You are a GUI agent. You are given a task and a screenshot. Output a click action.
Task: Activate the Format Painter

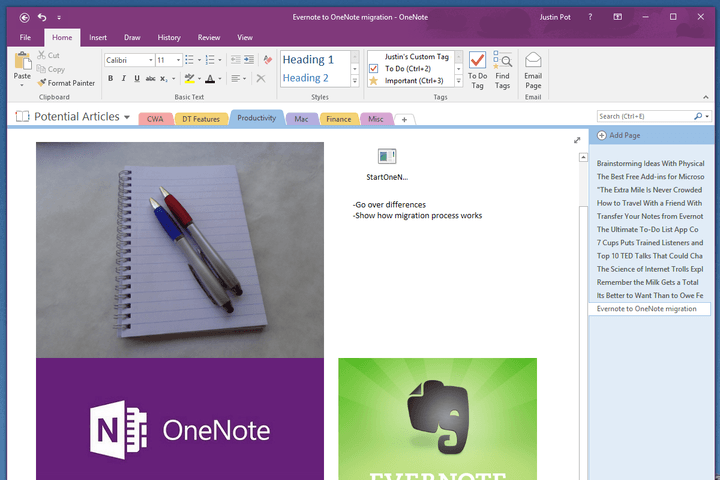tap(67, 83)
